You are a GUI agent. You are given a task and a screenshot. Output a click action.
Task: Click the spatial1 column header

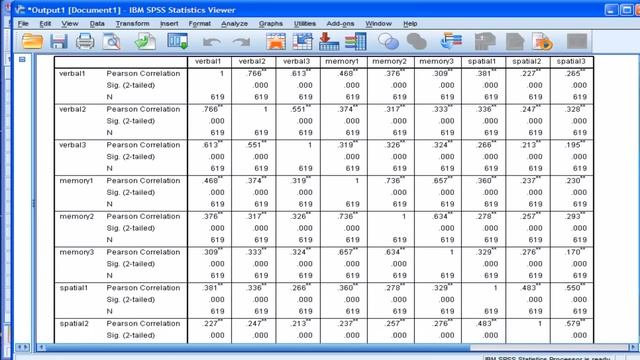(x=482, y=61)
